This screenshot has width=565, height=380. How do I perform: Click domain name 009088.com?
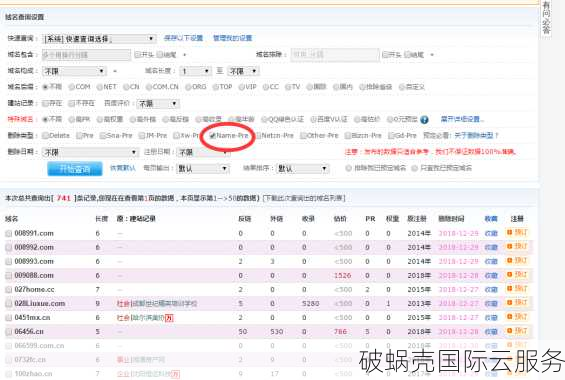click(x=34, y=276)
